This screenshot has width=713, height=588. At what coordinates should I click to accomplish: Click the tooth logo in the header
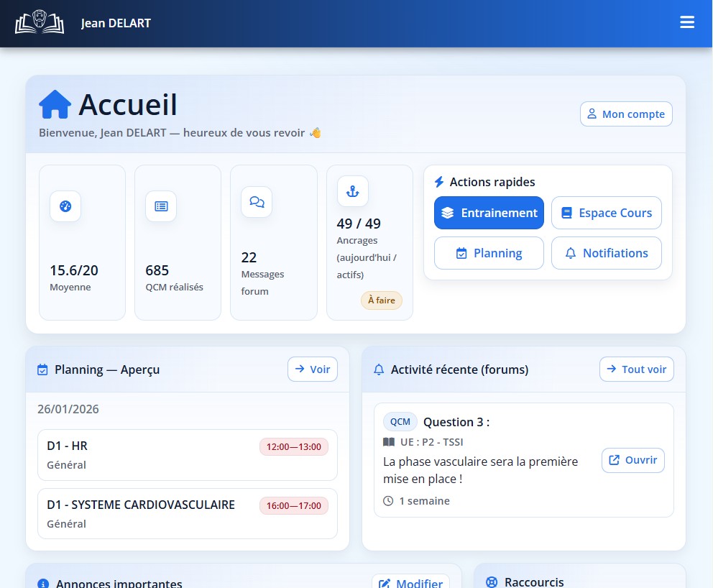pos(39,22)
